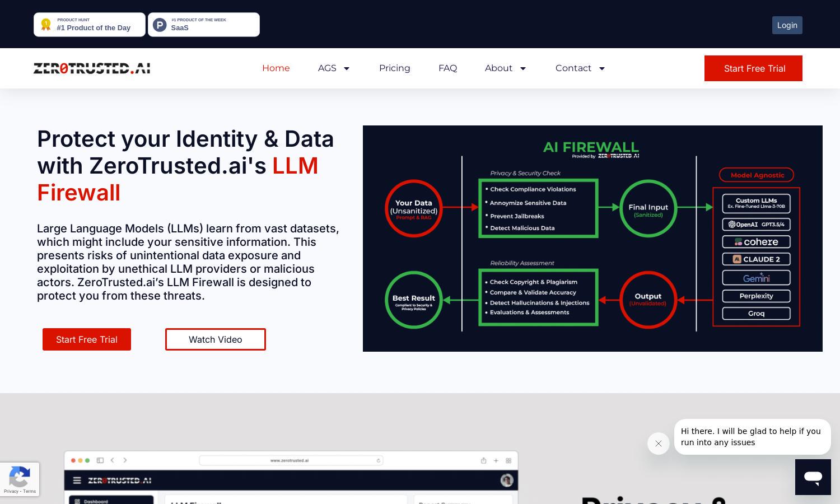The image size is (840, 504).
Task: Expand the Contact dropdown arrow
Action: point(602,69)
